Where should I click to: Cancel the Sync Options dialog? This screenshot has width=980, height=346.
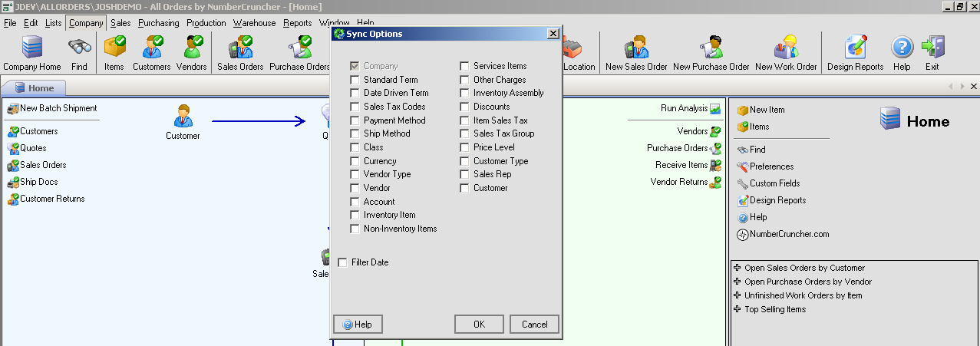coord(534,325)
